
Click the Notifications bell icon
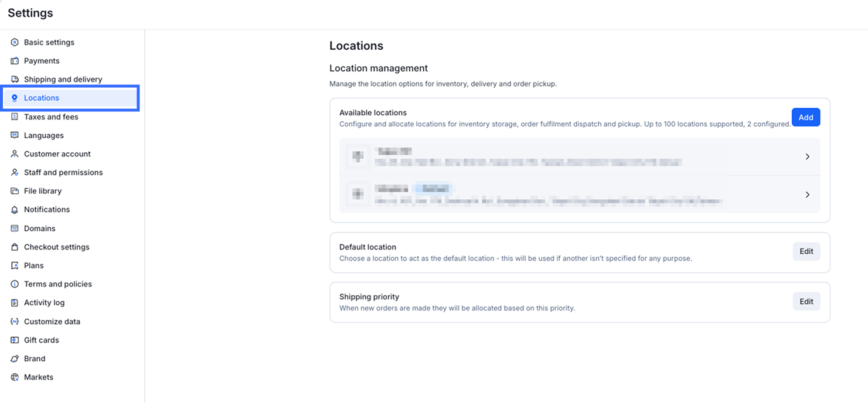15,210
